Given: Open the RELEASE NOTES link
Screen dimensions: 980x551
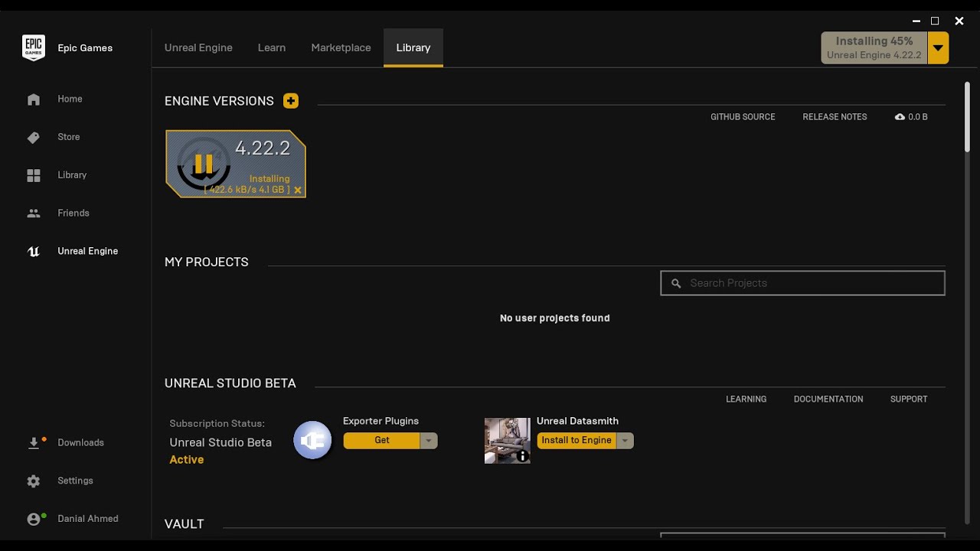Looking at the screenshot, I should [x=835, y=117].
